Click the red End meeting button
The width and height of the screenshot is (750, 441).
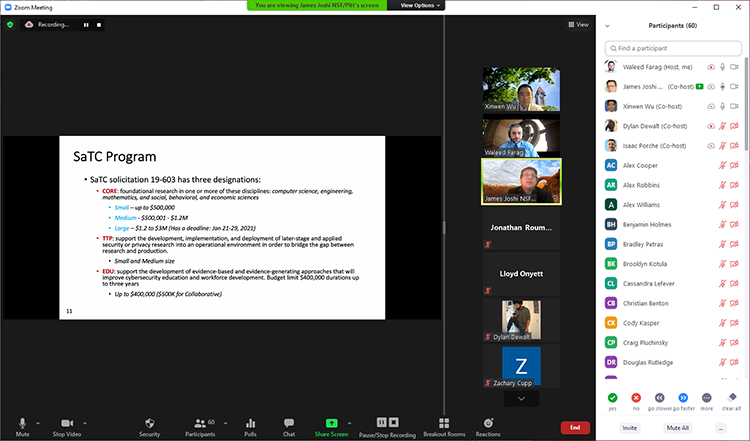coord(575,428)
